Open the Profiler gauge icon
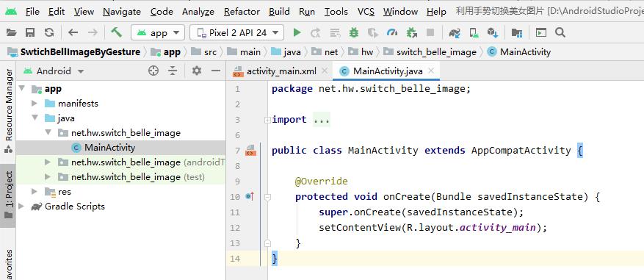The image size is (644, 280). (x=392, y=32)
